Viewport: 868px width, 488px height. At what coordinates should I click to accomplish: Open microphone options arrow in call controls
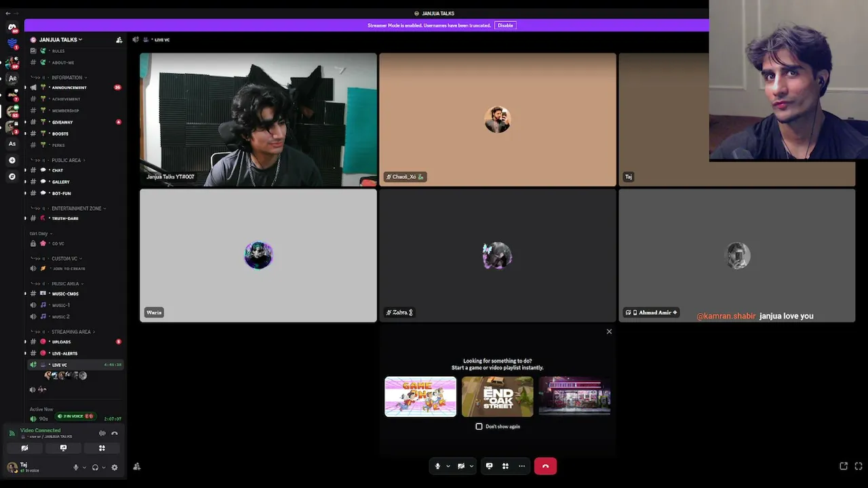coord(448,466)
